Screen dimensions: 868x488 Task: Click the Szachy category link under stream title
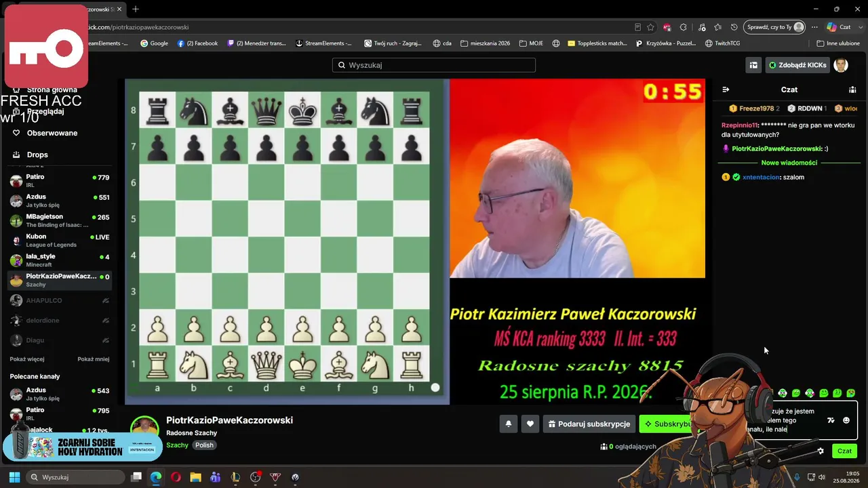pyautogui.click(x=178, y=445)
